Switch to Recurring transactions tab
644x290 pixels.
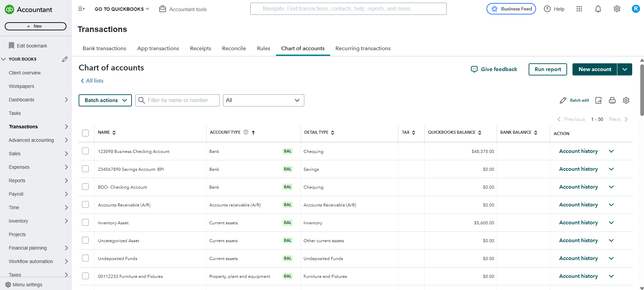pyautogui.click(x=363, y=49)
